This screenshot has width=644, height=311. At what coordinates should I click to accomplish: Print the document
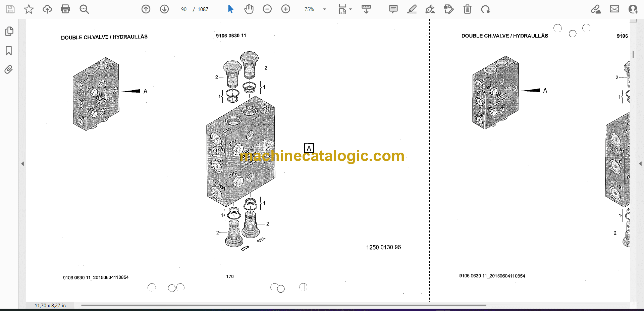65,9
